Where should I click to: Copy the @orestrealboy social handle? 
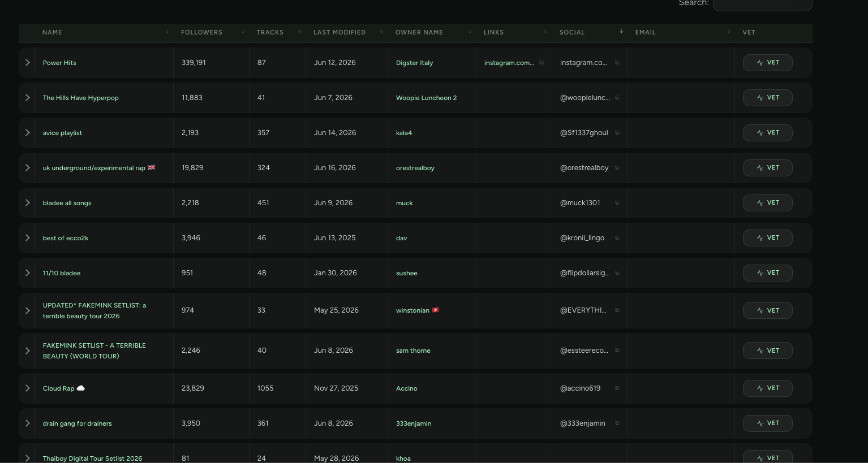click(617, 168)
